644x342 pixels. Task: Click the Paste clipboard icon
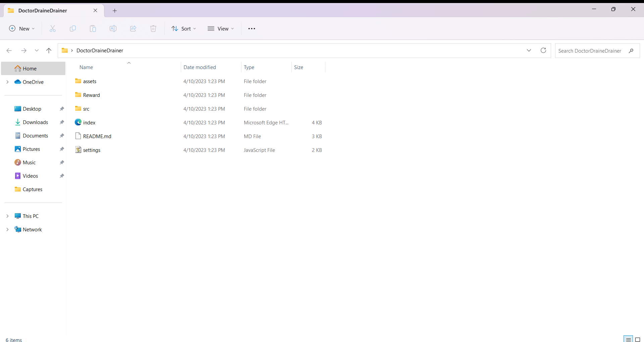click(93, 29)
